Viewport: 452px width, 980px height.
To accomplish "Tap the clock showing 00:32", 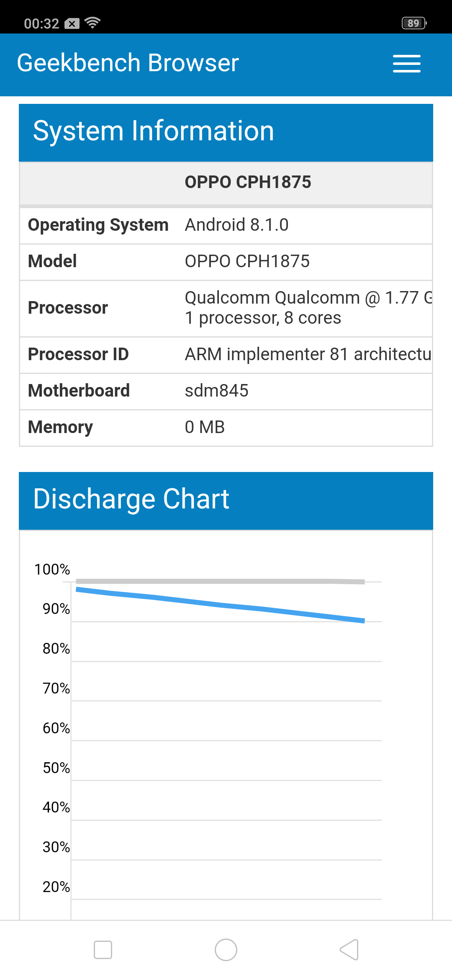I will tap(41, 23).
